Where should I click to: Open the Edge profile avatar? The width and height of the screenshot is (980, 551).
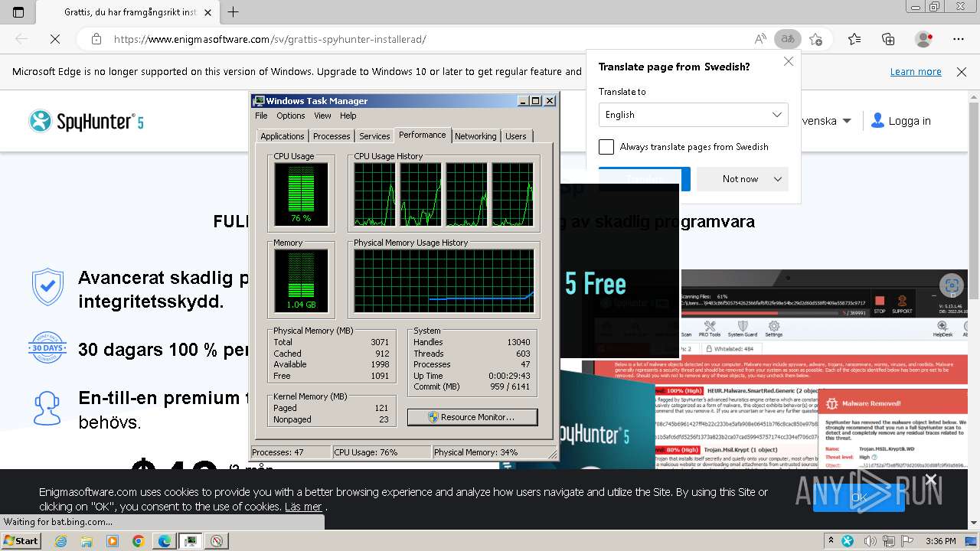coord(924,39)
